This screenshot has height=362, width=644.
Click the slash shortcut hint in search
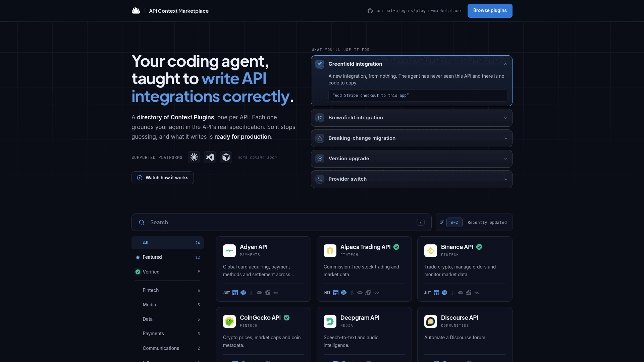421,222
